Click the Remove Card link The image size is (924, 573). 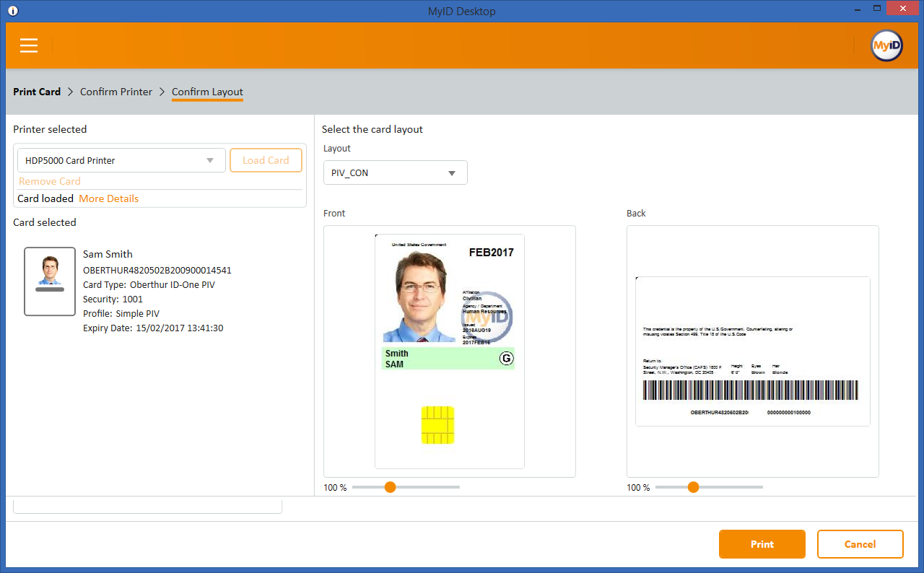click(50, 181)
